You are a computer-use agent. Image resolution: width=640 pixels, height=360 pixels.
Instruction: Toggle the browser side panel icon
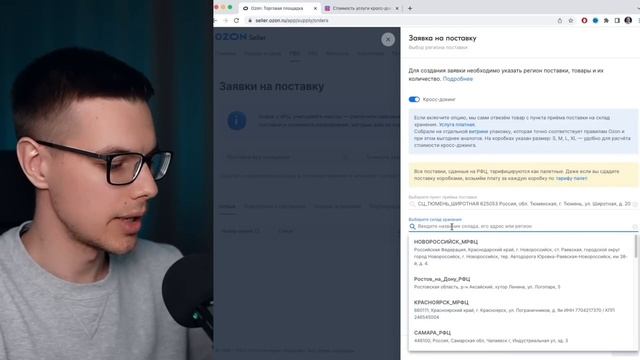[617, 20]
